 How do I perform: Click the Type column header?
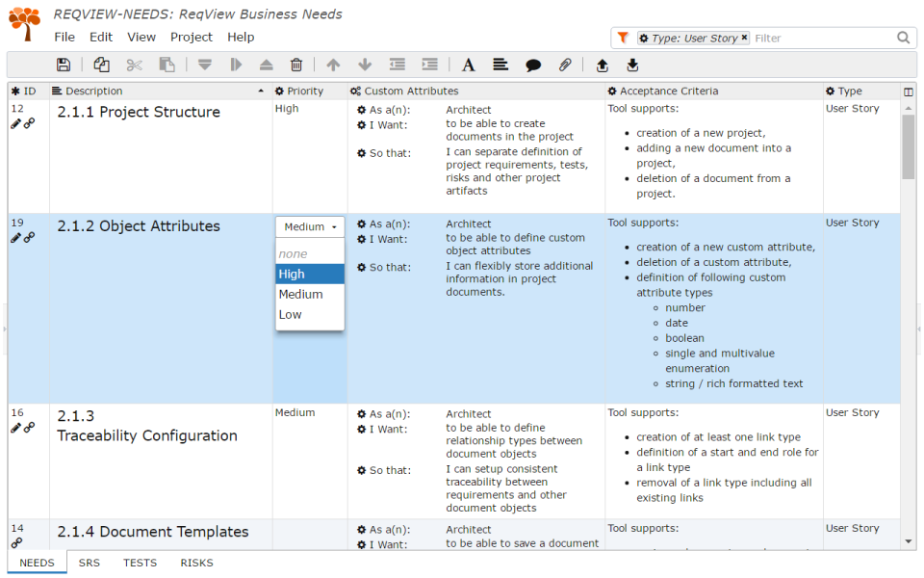[860, 92]
